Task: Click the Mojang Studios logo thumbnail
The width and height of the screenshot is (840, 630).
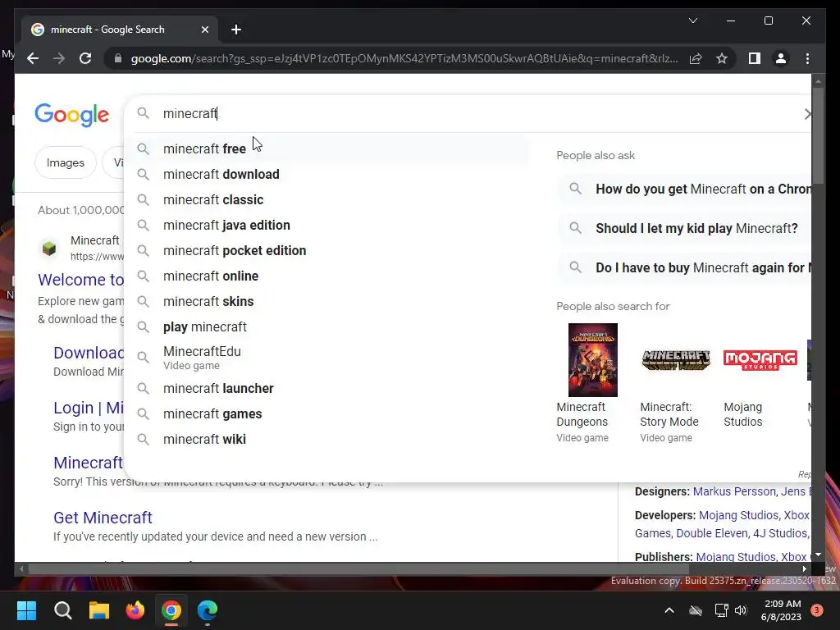Action: pos(760,359)
